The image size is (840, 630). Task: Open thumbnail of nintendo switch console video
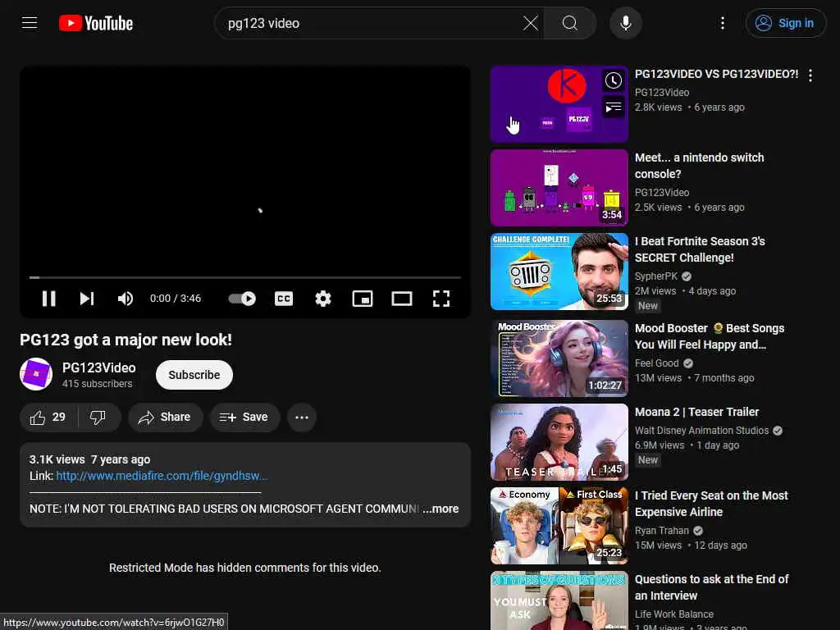(559, 188)
